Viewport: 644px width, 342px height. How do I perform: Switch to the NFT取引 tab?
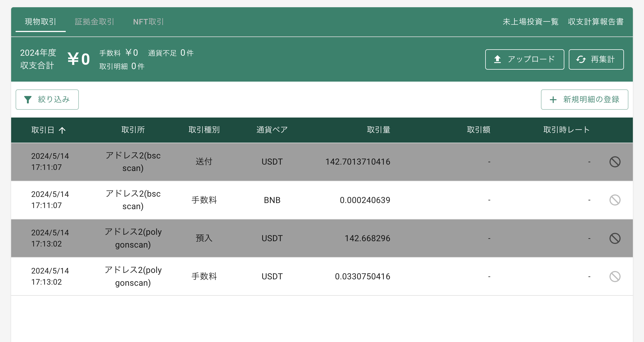148,22
